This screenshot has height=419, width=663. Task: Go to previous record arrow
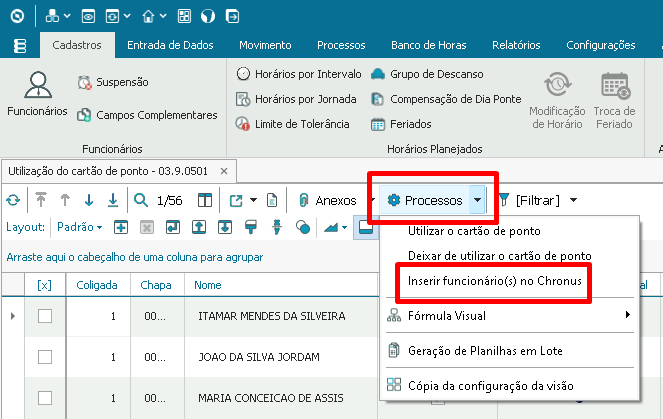click(x=65, y=200)
